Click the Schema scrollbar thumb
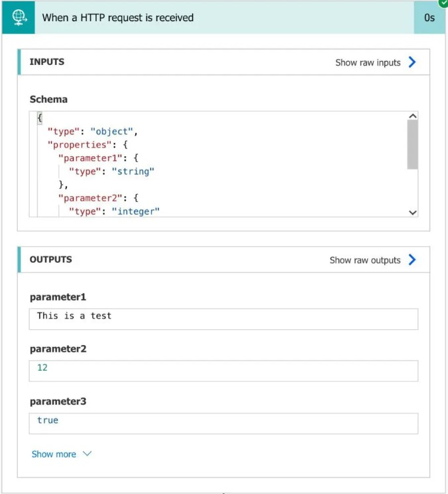The height and width of the screenshot is (494, 448). click(x=413, y=144)
